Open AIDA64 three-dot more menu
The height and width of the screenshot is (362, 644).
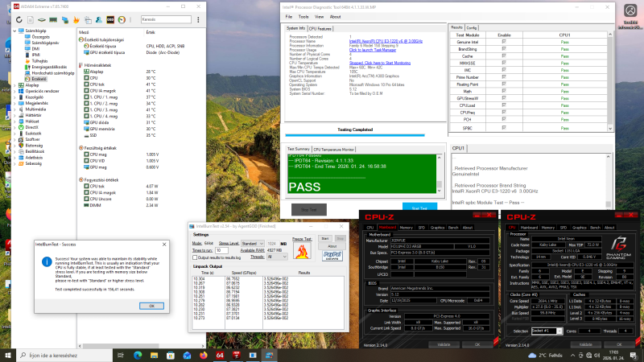pos(198,19)
